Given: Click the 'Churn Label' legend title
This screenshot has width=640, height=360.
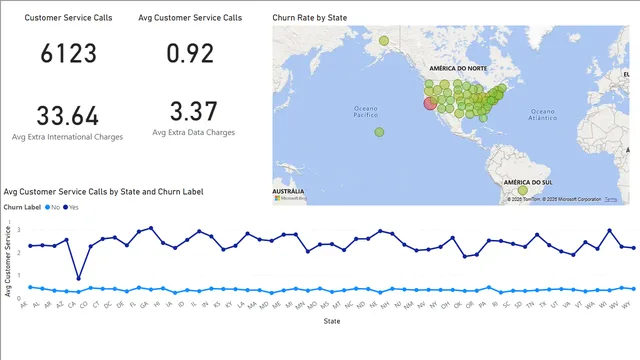Looking at the screenshot, I should [22, 207].
